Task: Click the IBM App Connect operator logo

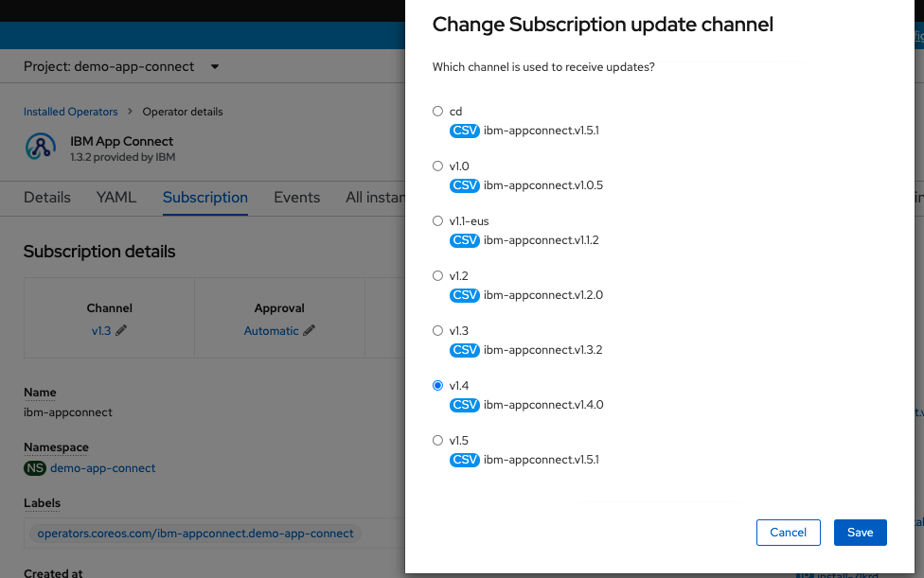Action: pos(39,147)
